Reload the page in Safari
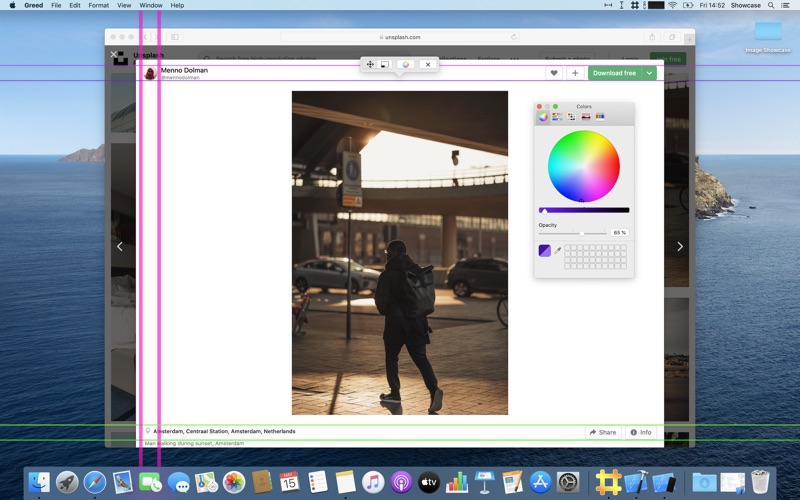 [514, 37]
